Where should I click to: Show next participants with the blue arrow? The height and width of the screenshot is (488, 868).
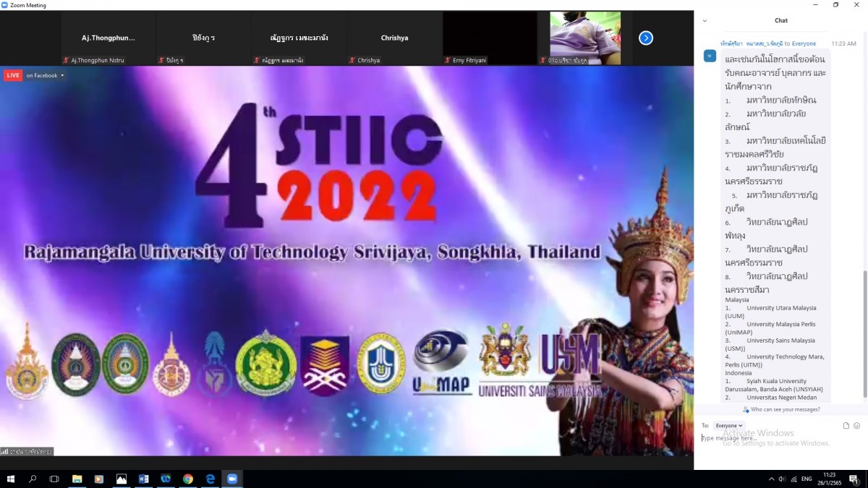coord(646,38)
